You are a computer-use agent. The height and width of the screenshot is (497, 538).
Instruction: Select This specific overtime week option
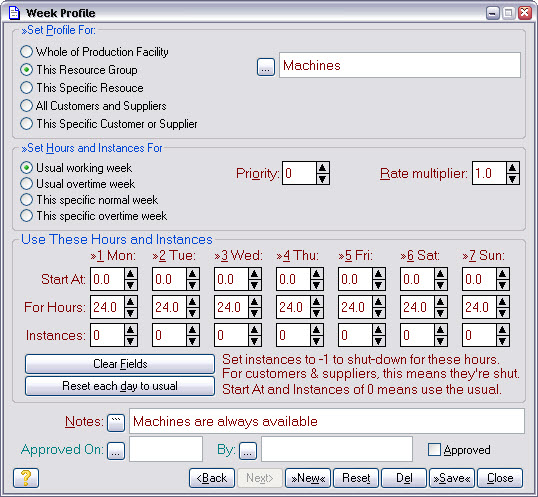(x=94, y=216)
